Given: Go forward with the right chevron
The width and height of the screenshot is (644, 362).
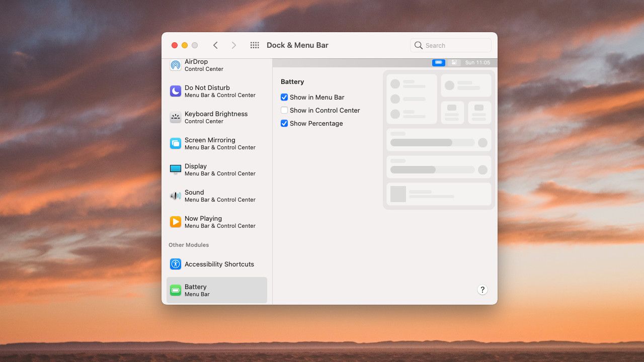Looking at the screenshot, I should (x=233, y=45).
